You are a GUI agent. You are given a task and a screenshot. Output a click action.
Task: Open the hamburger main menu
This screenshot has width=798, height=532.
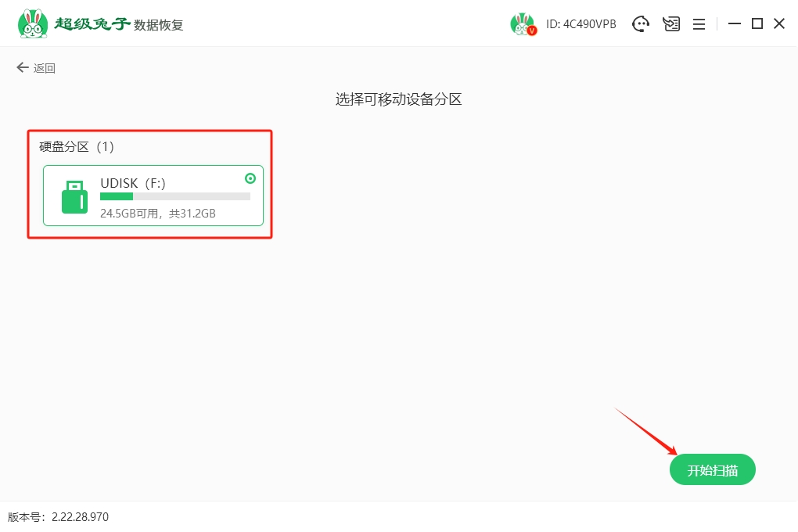699,24
